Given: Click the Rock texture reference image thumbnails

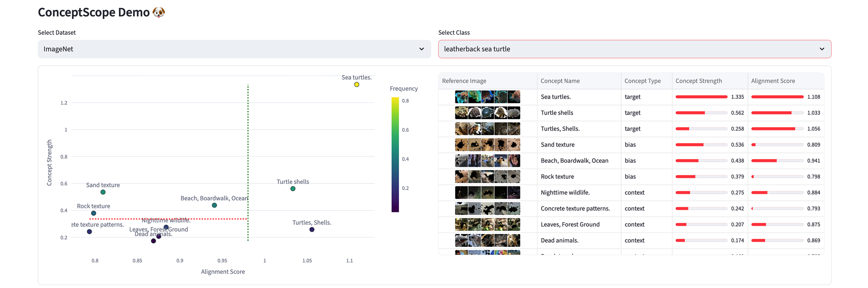Looking at the screenshot, I should [487, 177].
